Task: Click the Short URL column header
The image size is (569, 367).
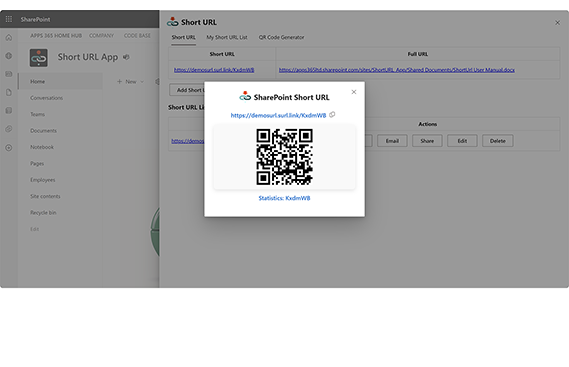Action: (222, 54)
